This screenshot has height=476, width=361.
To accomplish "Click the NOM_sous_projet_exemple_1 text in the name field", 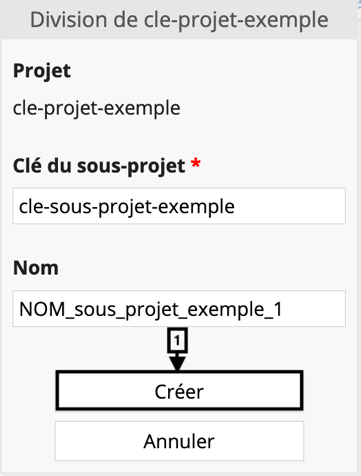I will (x=151, y=310).
